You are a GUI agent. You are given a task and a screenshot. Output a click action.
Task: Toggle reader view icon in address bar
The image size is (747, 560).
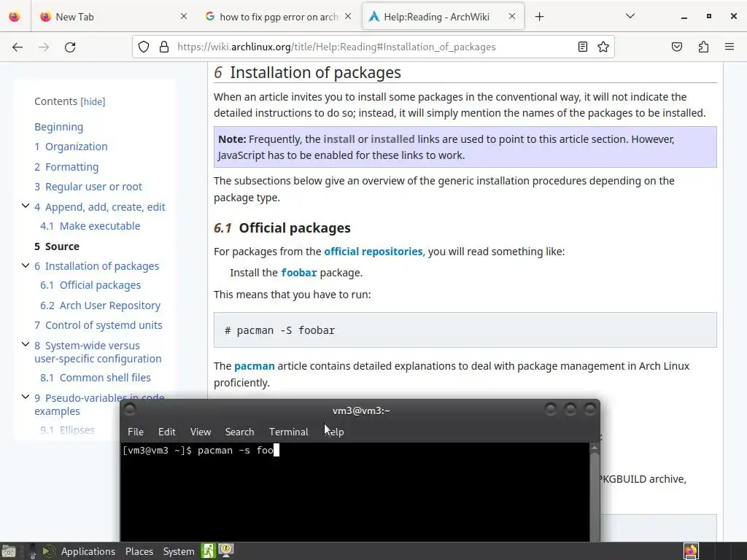[582, 47]
